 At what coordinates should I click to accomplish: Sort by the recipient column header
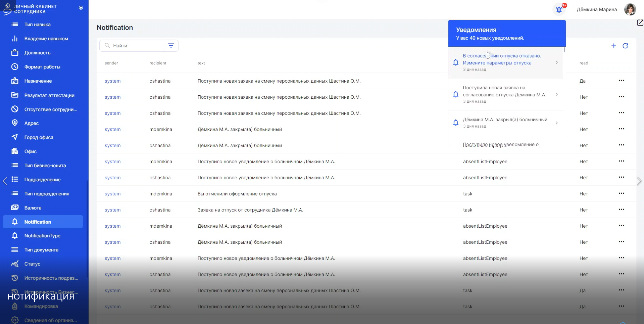158,63
